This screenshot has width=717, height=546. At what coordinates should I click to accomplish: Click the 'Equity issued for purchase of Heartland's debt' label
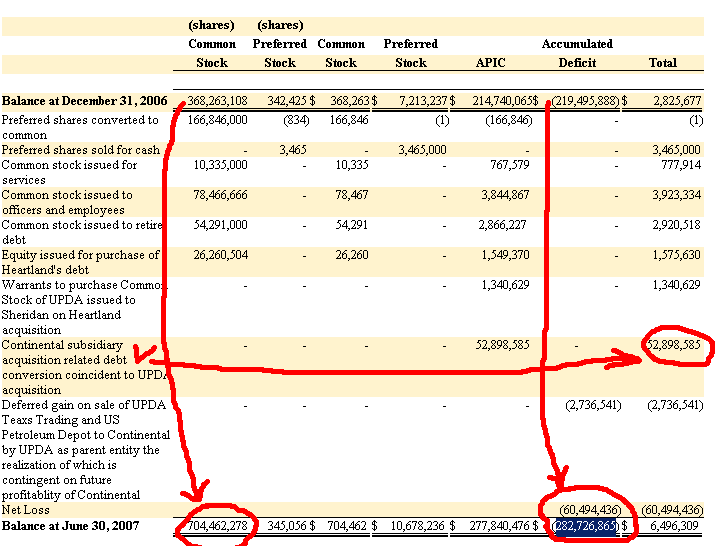pyautogui.click(x=80, y=262)
